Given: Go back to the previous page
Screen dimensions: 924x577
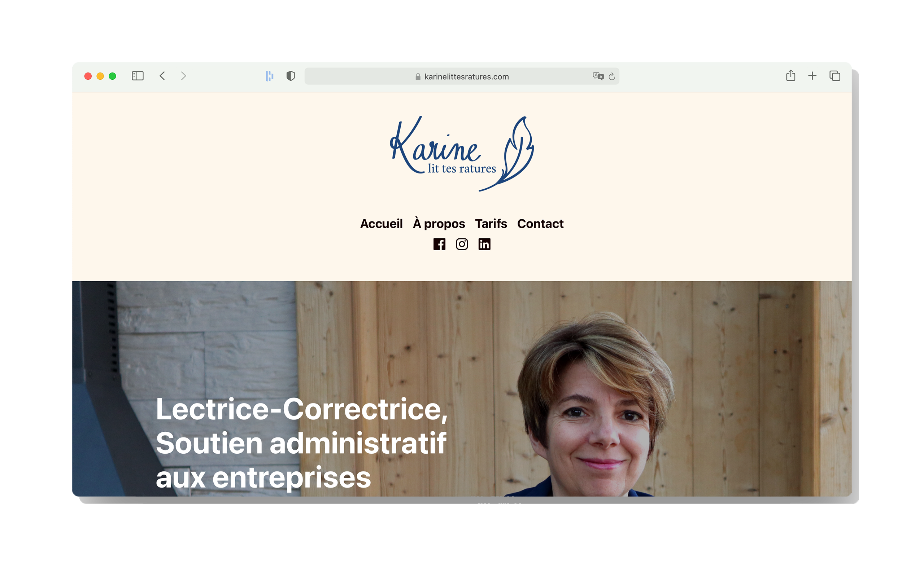Looking at the screenshot, I should click(162, 76).
